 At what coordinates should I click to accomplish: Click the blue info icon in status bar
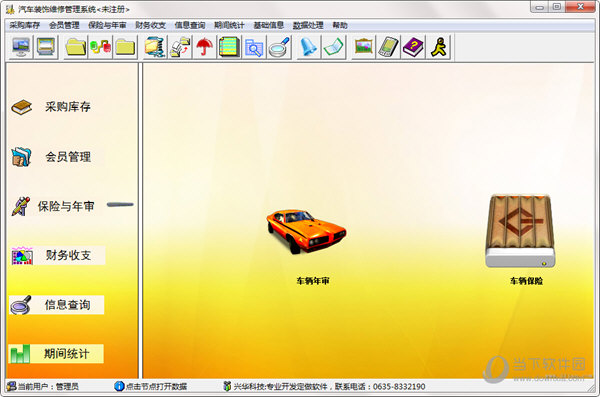119,386
